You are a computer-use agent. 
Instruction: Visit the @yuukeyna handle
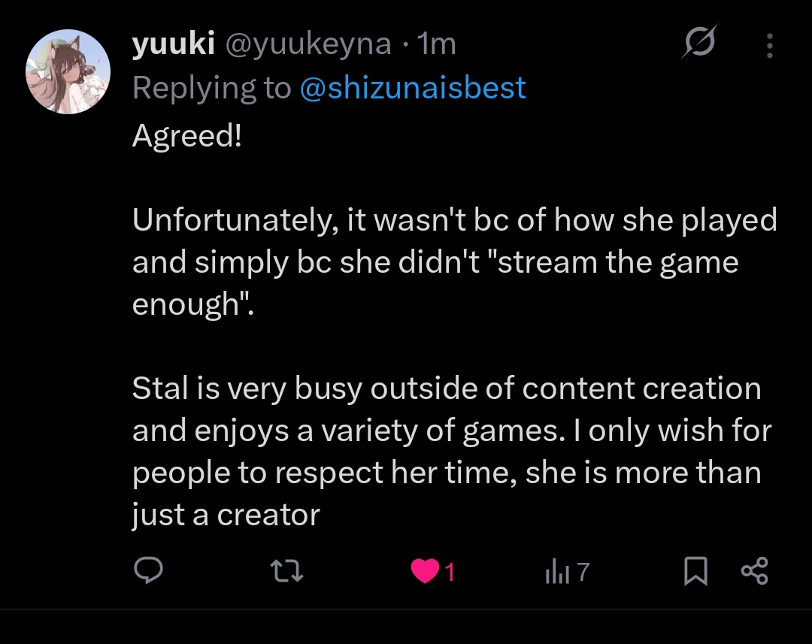(308, 44)
